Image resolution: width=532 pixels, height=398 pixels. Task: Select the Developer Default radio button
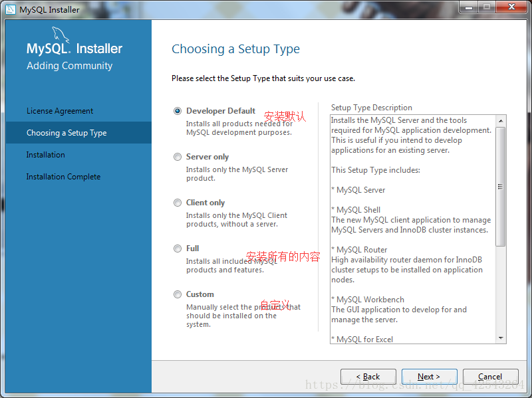coord(178,111)
